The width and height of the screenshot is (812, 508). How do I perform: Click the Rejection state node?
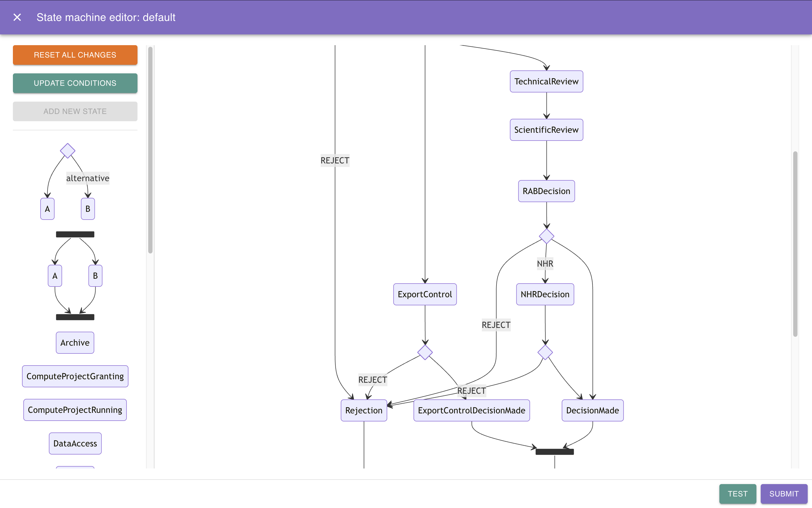point(364,410)
